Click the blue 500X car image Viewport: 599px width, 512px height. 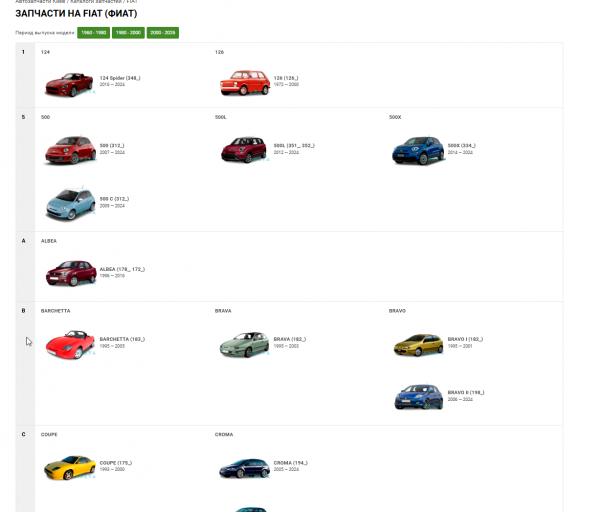click(x=418, y=150)
